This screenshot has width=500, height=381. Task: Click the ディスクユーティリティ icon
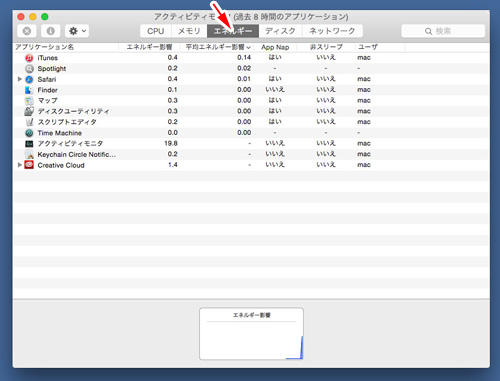coord(29,111)
